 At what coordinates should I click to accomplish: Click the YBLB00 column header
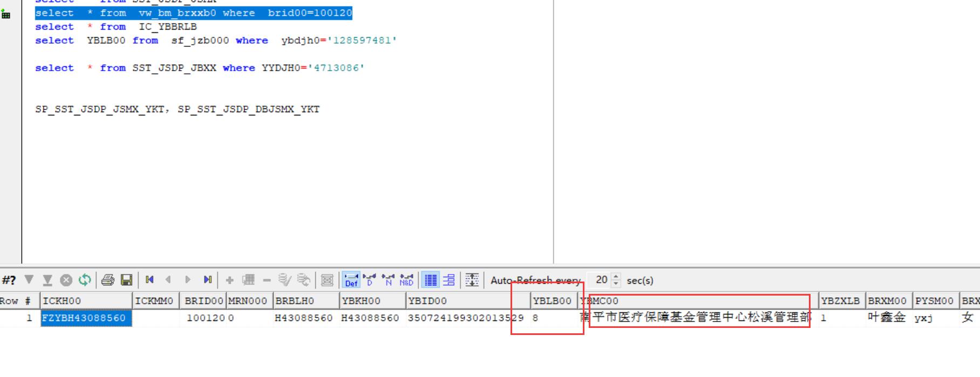(x=554, y=301)
